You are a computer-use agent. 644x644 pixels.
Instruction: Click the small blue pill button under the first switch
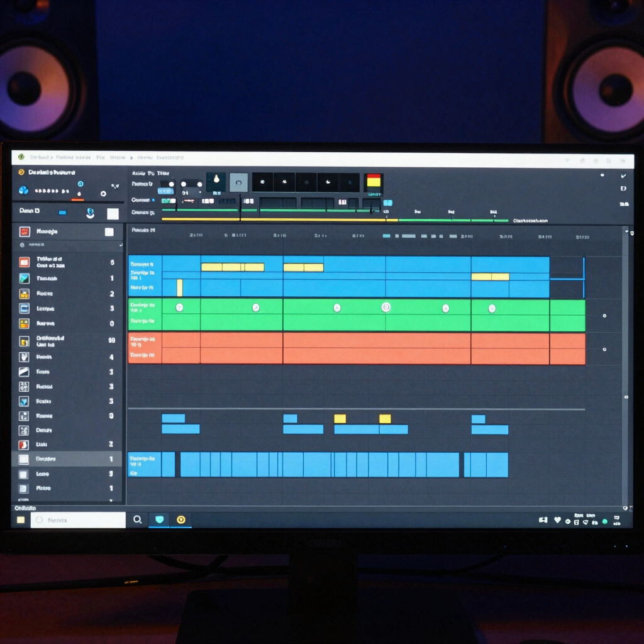165,191
